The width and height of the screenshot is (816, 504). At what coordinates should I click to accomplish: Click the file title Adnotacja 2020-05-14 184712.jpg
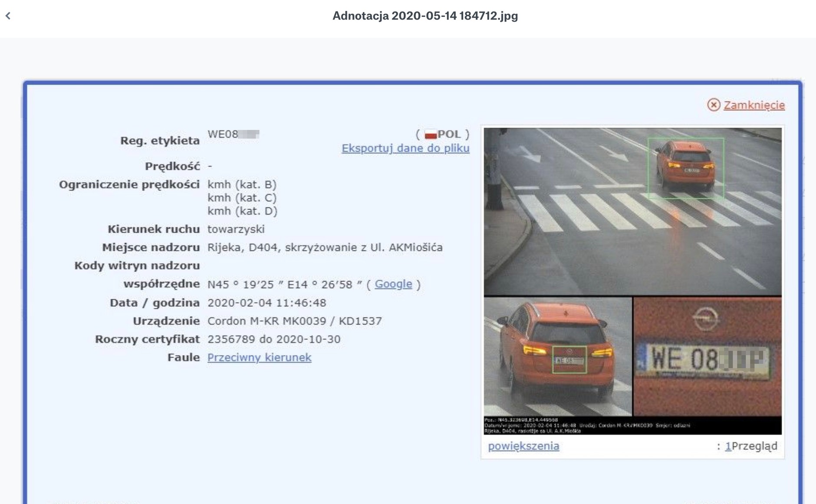pos(425,16)
